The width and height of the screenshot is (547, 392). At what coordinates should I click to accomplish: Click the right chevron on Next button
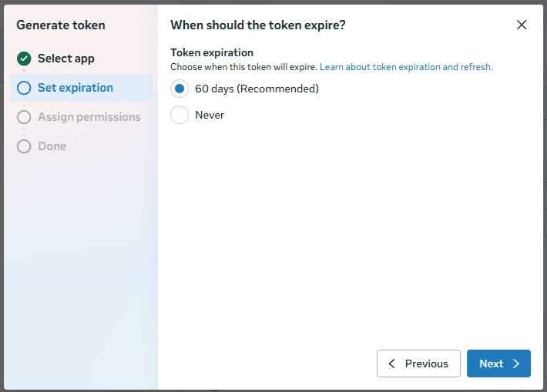[516, 364]
